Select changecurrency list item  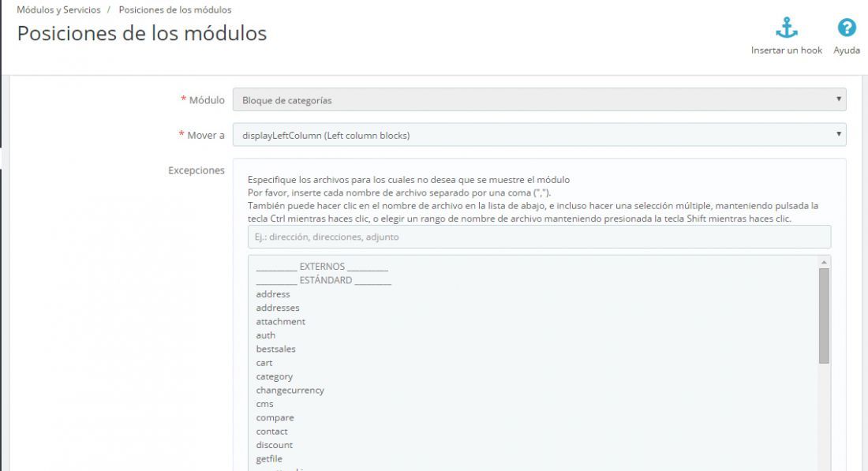tap(290, 391)
